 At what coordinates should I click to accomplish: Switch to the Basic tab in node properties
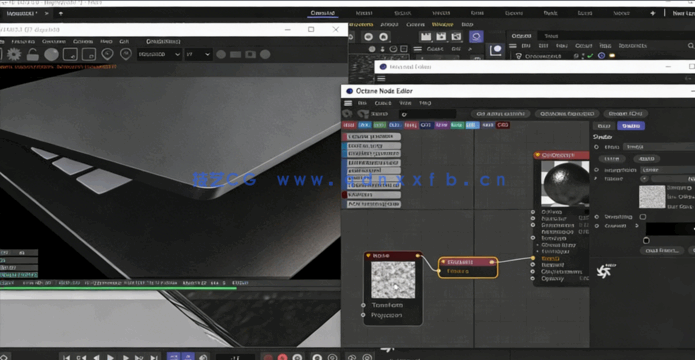coord(603,126)
